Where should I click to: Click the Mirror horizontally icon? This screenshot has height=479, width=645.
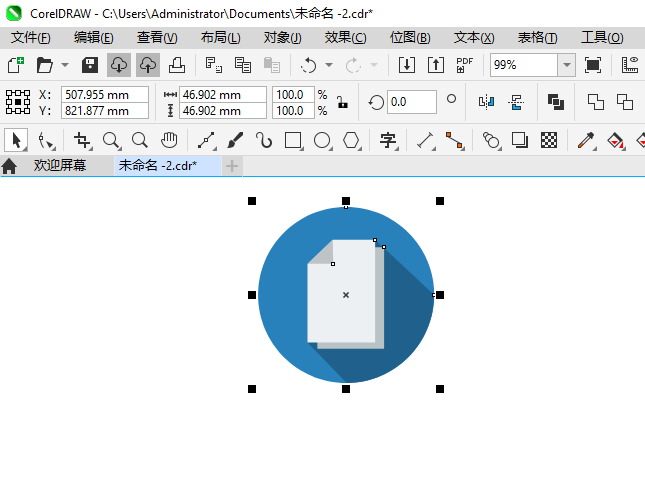[x=486, y=102]
